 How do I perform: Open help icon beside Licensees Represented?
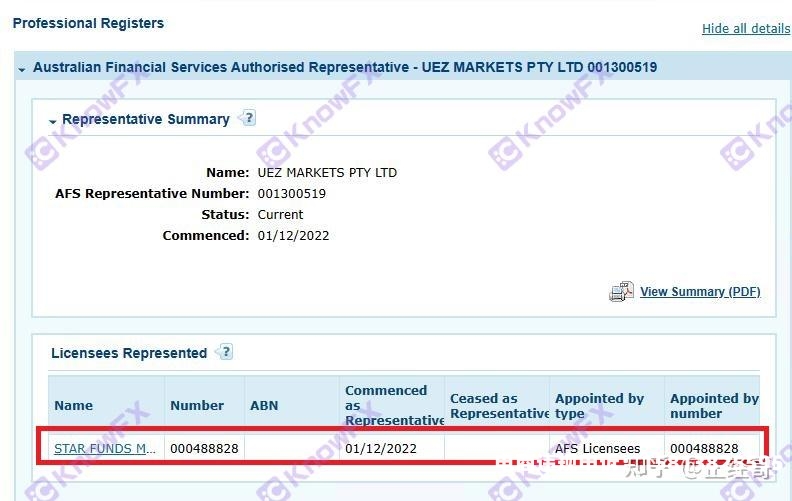tap(225, 352)
